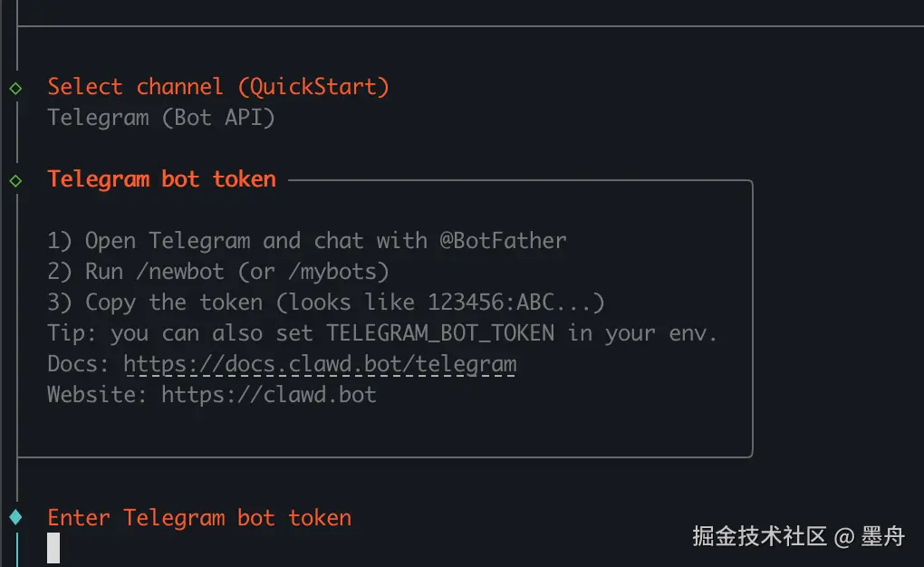Click the blinking cursor in the token input
The width and height of the screenshot is (924, 567).
(x=53, y=547)
